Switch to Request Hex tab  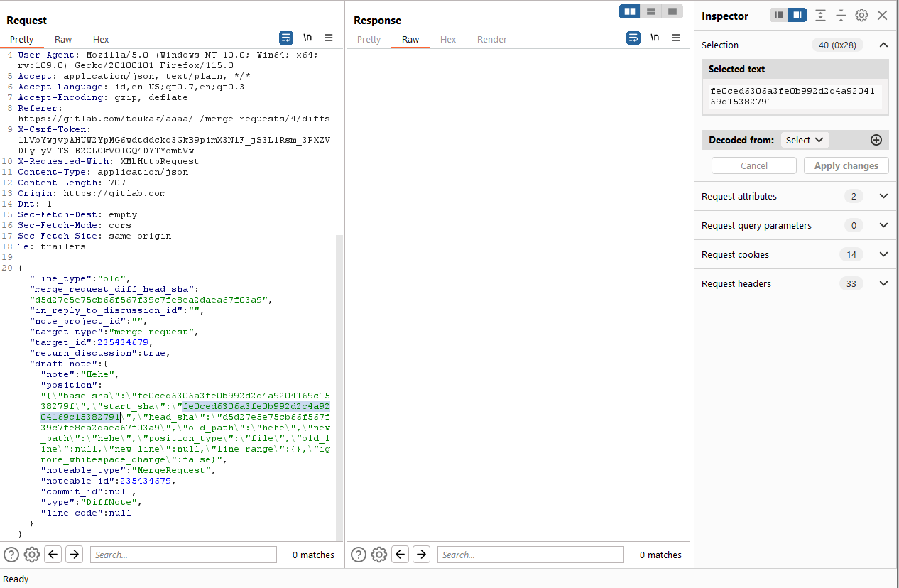pyautogui.click(x=101, y=40)
